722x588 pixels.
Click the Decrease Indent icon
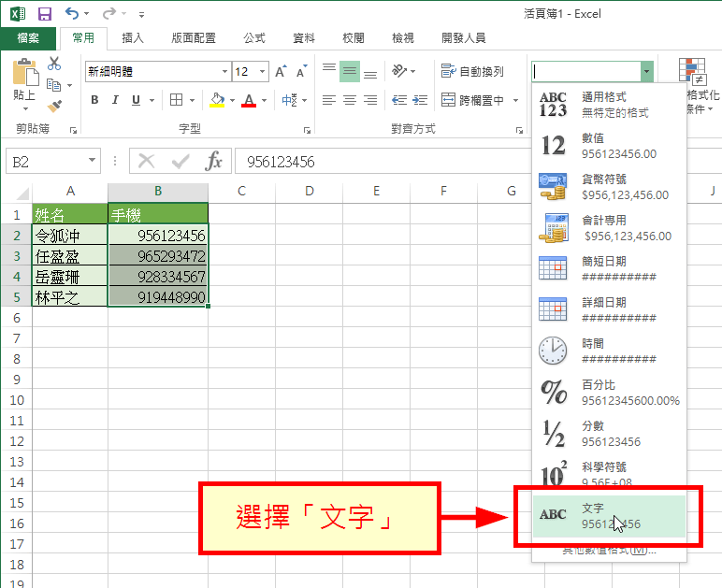tap(399, 100)
